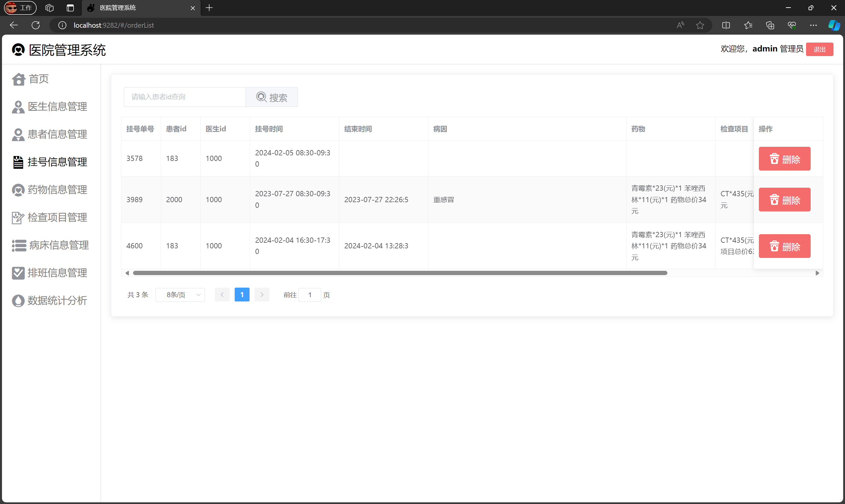This screenshot has height=504, width=845.
Task: Click the 退出 logout button
Action: [x=819, y=49]
